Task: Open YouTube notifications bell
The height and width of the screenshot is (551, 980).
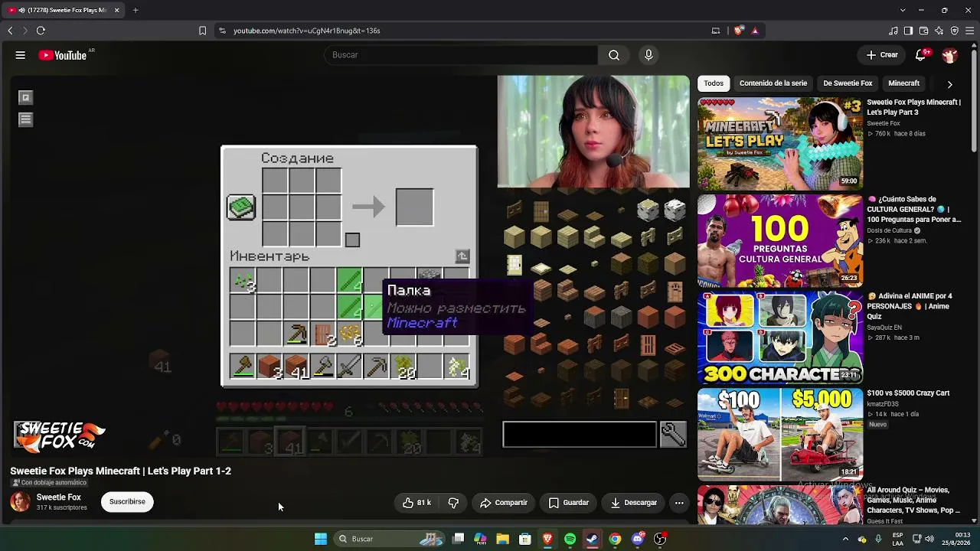Action: (921, 55)
